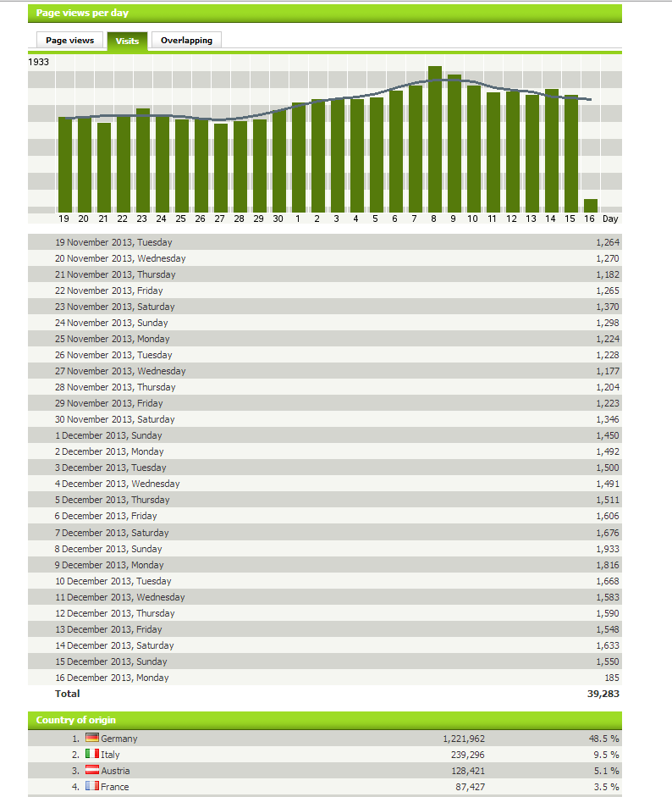Select row 13 December 2013, Friday
This screenshot has width=672, height=797.
pyautogui.click(x=324, y=629)
